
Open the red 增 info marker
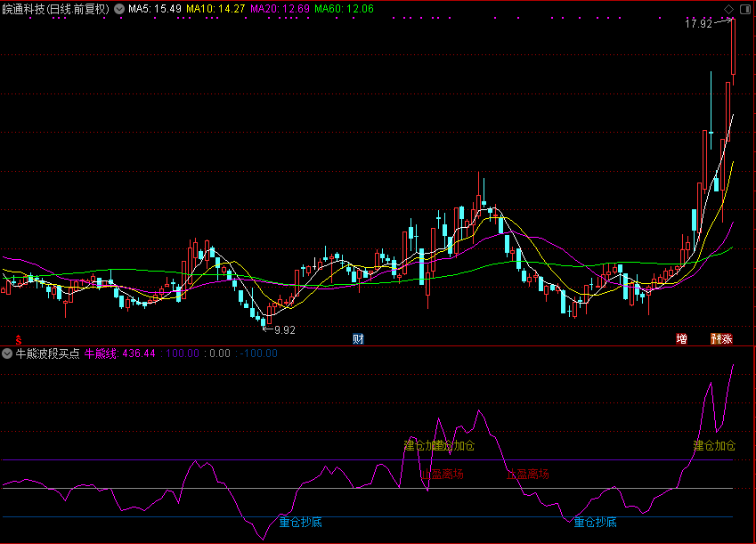(681, 339)
